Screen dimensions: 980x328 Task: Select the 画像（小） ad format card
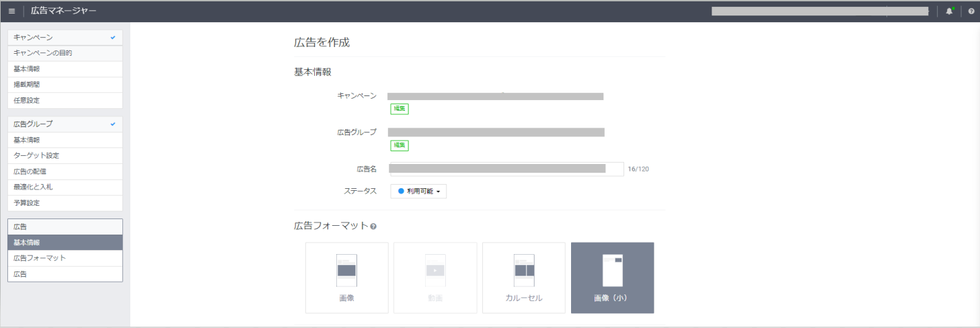(x=612, y=278)
